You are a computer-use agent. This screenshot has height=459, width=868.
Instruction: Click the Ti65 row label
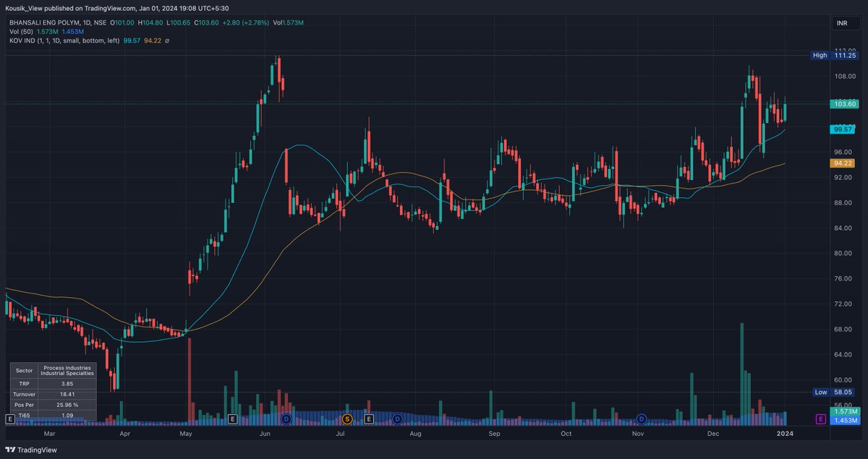[x=24, y=416]
